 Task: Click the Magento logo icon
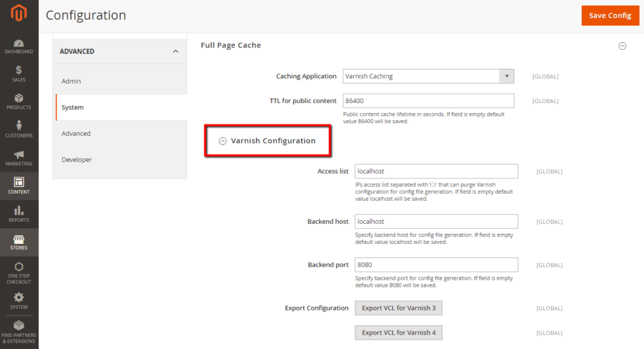coord(19,13)
